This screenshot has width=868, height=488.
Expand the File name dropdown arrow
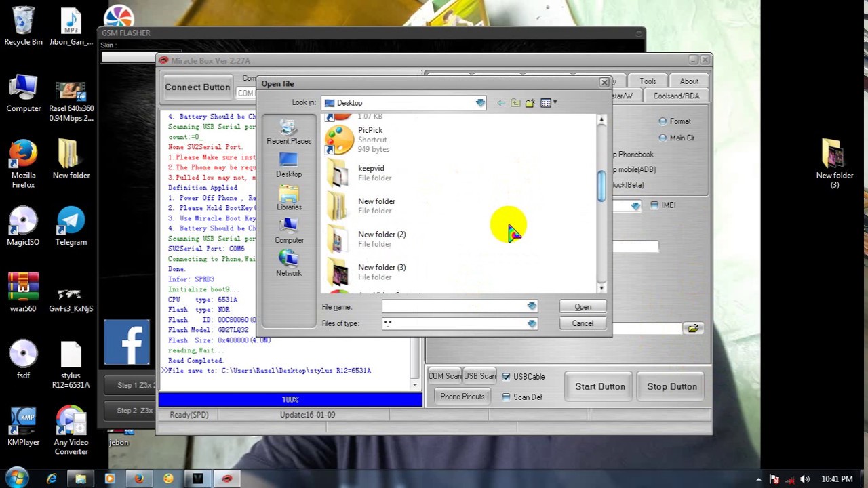click(x=532, y=307)
